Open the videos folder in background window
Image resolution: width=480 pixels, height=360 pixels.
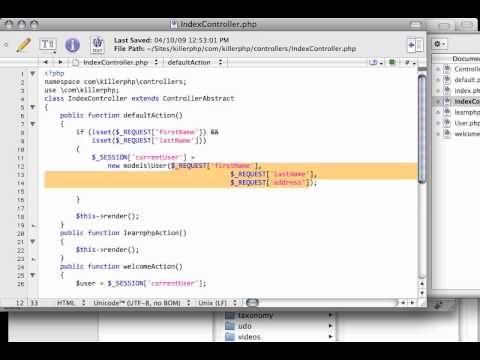pyautogui.click(x=249, y=337)
